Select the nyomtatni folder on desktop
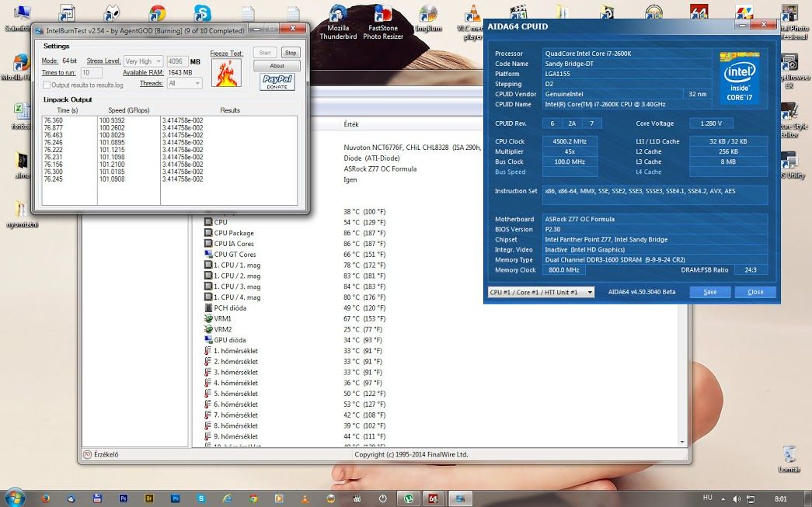This screenshot has width=812, height=507. click(x=22, y=214)
